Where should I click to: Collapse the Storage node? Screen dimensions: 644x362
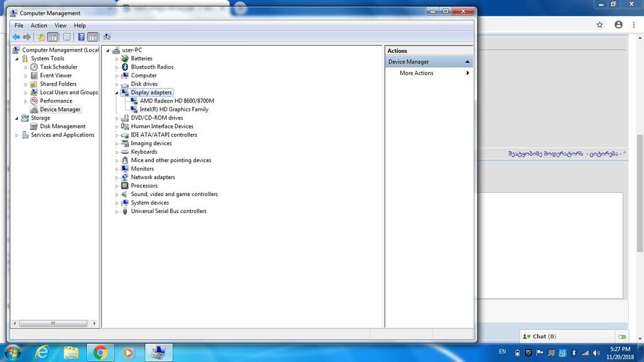(x=17, y=118)
